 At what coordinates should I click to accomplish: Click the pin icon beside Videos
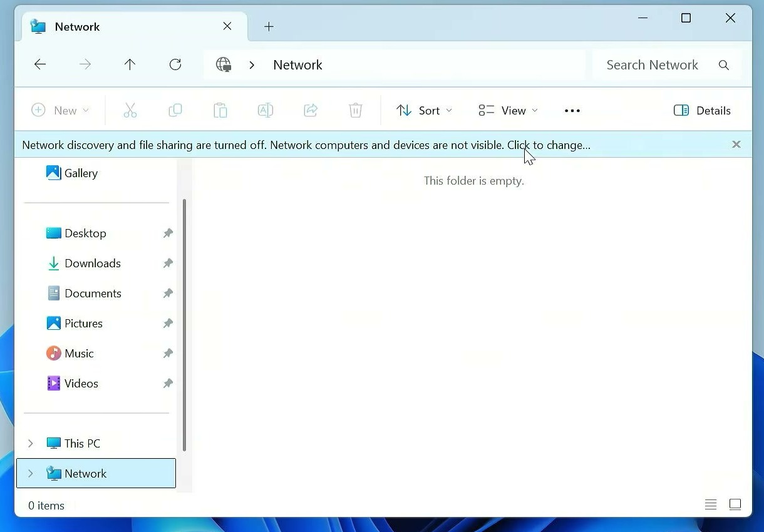tap(168, 383)
